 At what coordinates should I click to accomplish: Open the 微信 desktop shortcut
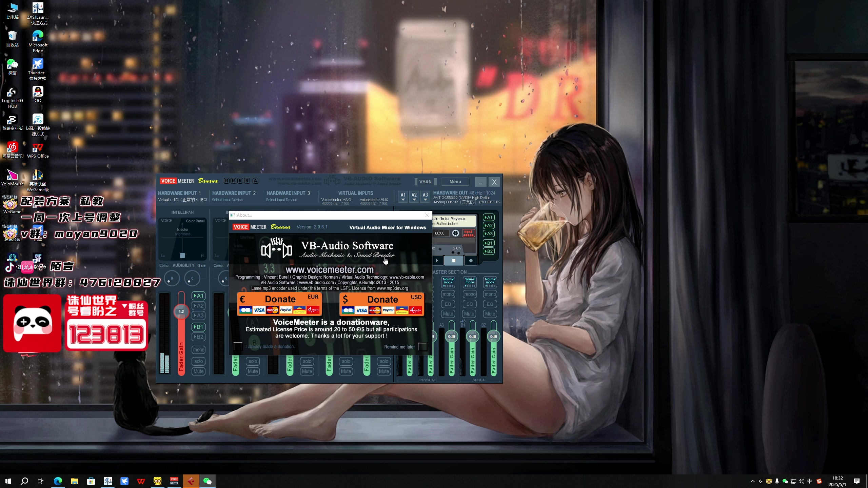point(13,66)
